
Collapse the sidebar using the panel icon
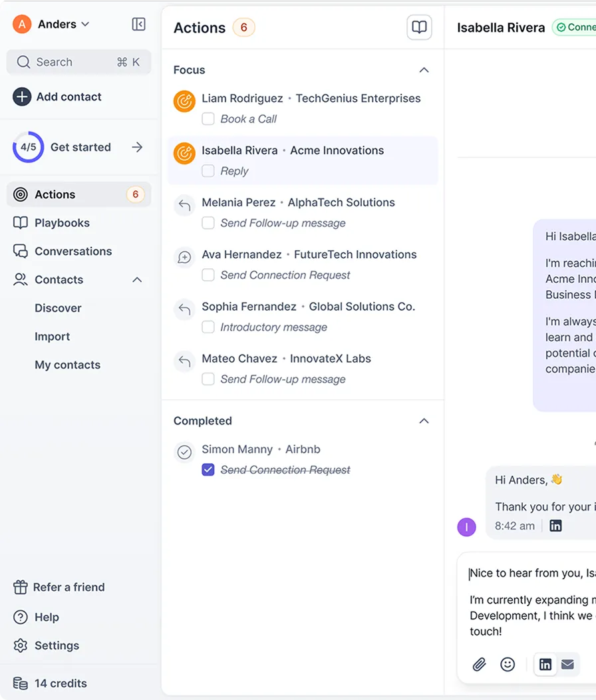(138, 24)
